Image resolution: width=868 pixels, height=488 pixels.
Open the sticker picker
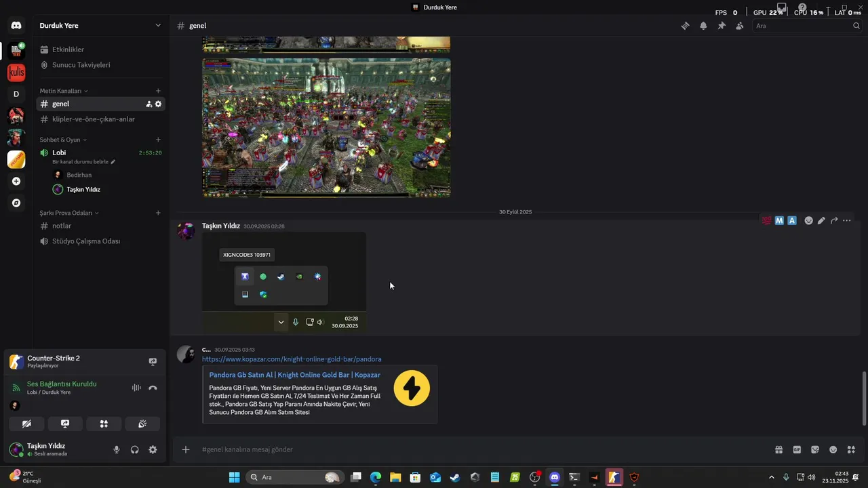point(815,449)
